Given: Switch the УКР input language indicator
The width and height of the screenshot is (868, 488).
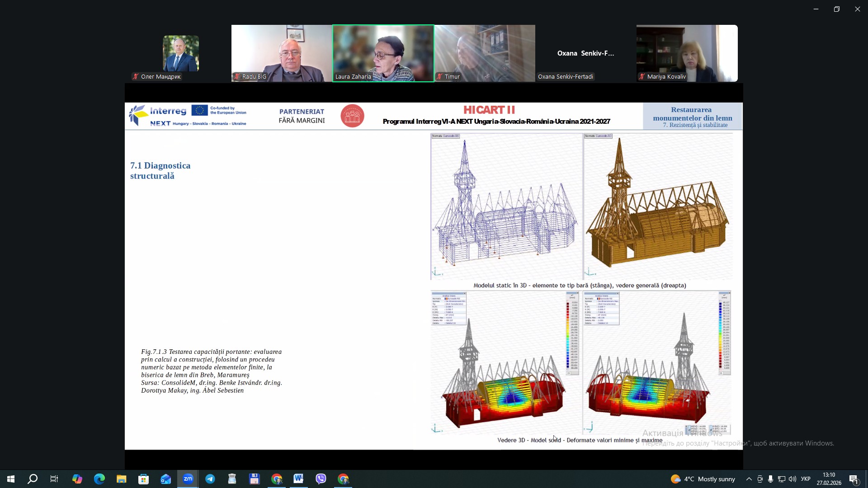Looking at the screenshot, I should tap(806, 479).
